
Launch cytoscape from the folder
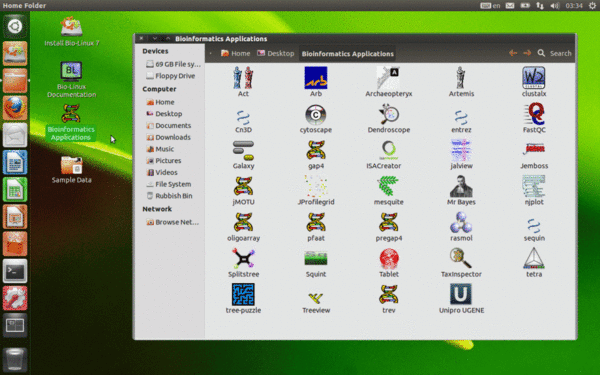point(316,115)
